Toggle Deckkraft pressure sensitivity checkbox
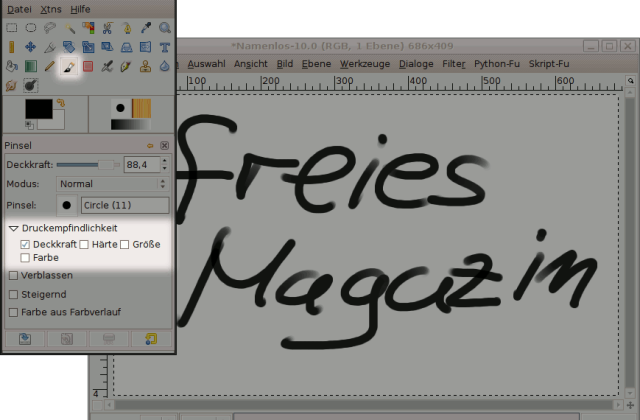 25,244
